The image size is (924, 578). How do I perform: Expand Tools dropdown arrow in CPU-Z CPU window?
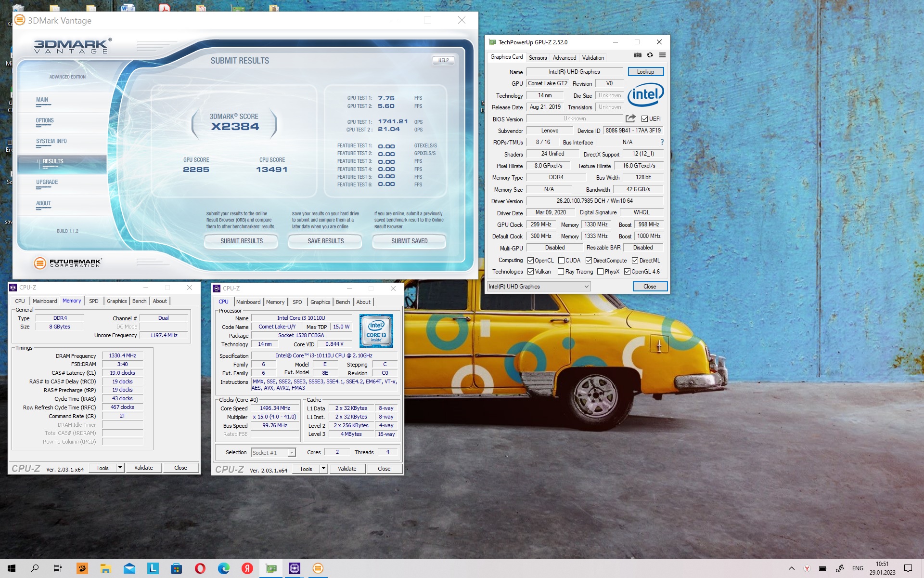[323, 469]
